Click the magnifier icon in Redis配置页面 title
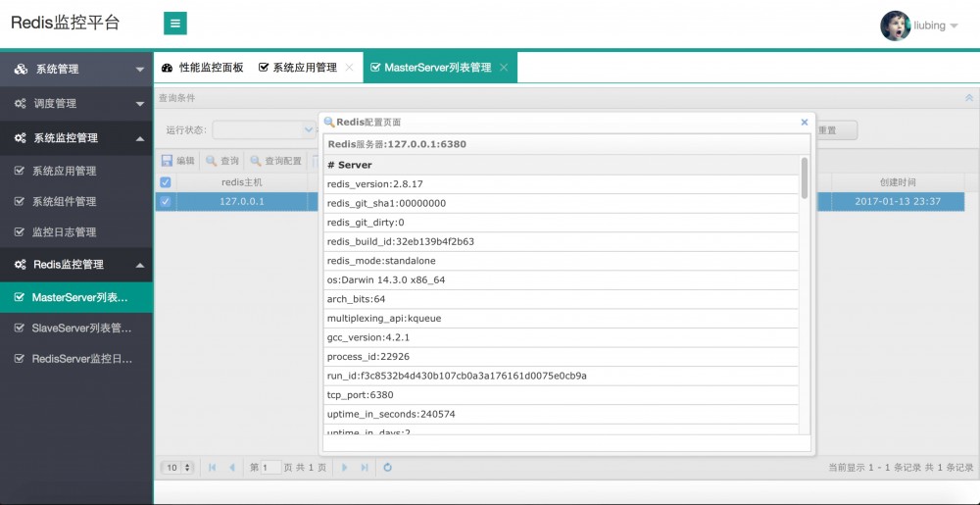980x505 pixels. click(x=328, y=123)
